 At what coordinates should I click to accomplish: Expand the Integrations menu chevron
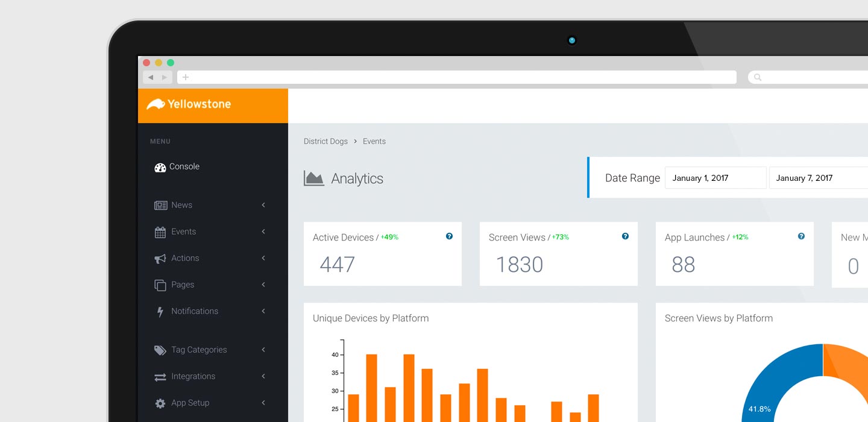click(263, 376)
